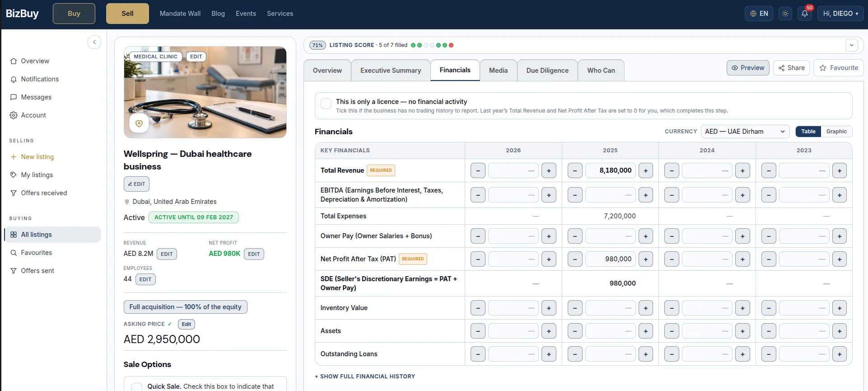868x391 pixels.
Task: Decrease 2025 Net Profit After Tax value
Action: [x=575, y=259]
